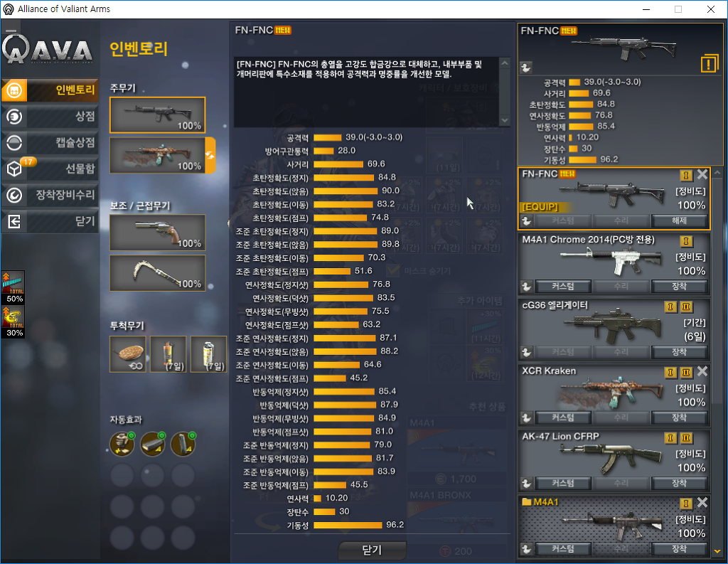Select the 닫기 sidebar exit item
Screen dimensions: 728x564
click(x=50, y=221)
